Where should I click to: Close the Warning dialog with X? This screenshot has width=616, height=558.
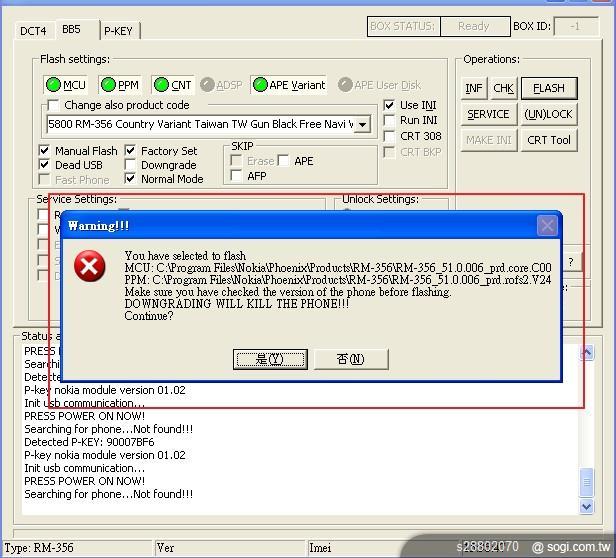pos(547,226)
